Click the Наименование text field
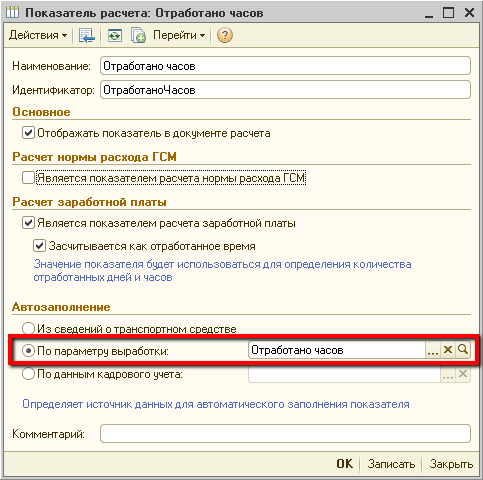The width and height of the screenshot is (483, 480). [x=285, y=66]
